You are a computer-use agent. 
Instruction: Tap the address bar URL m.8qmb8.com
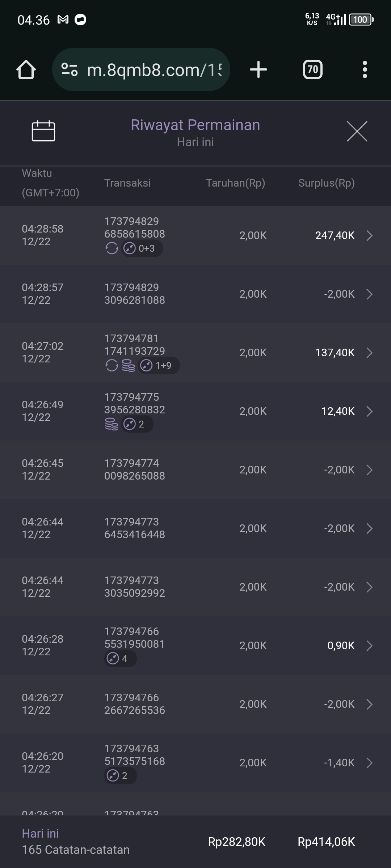(154, 70)
